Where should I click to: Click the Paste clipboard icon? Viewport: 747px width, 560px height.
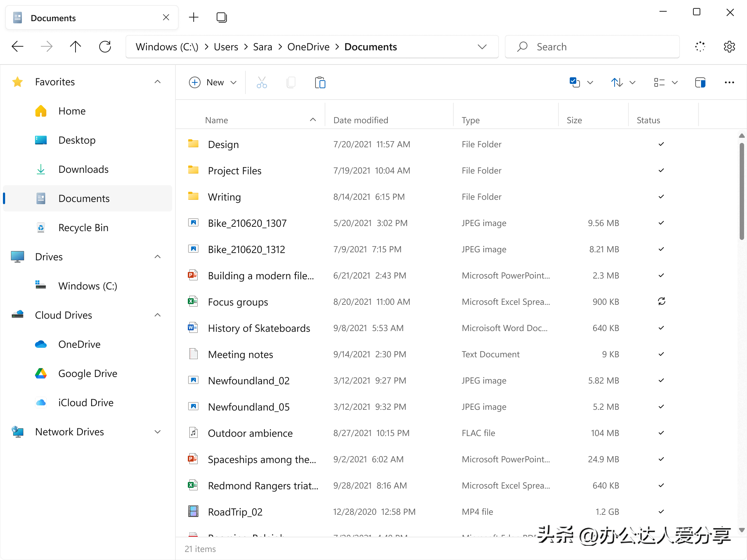pos(320,82)
